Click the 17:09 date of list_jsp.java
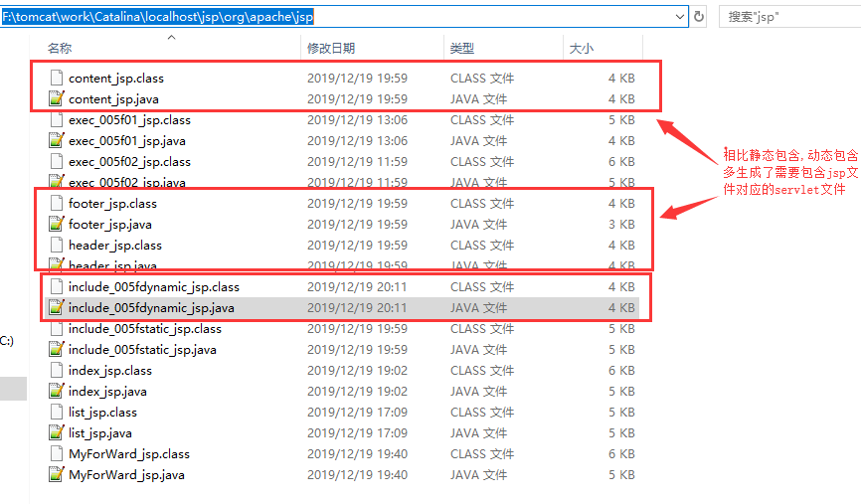The image size is (861, 504). 357,433
